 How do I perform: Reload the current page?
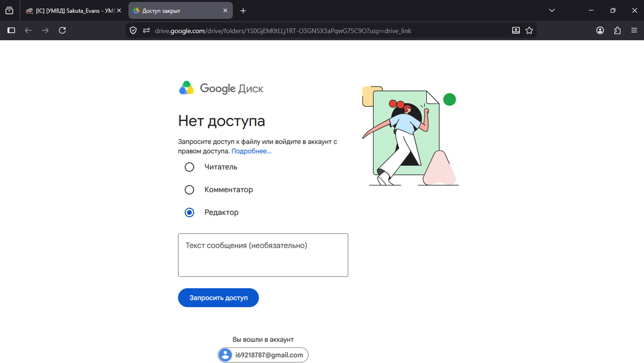pyautogui.click(x=62, y=30)
